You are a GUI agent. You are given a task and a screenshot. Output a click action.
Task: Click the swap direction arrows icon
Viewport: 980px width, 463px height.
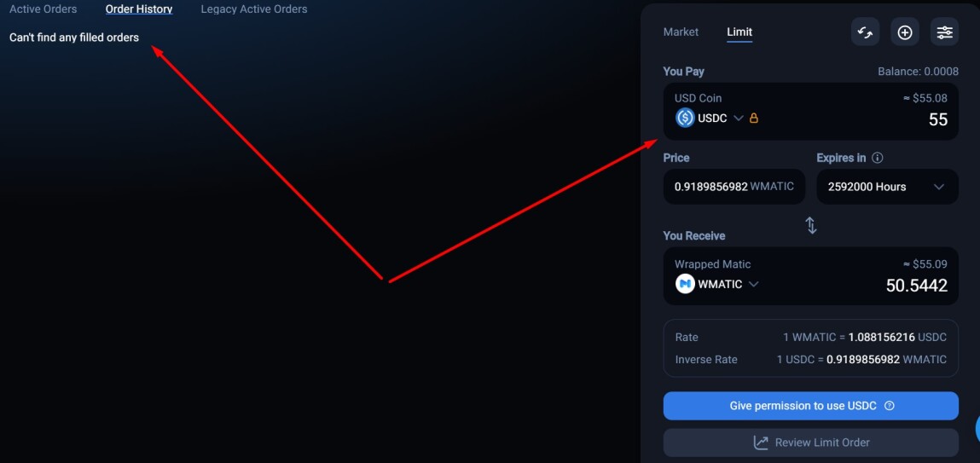(810, 225)
